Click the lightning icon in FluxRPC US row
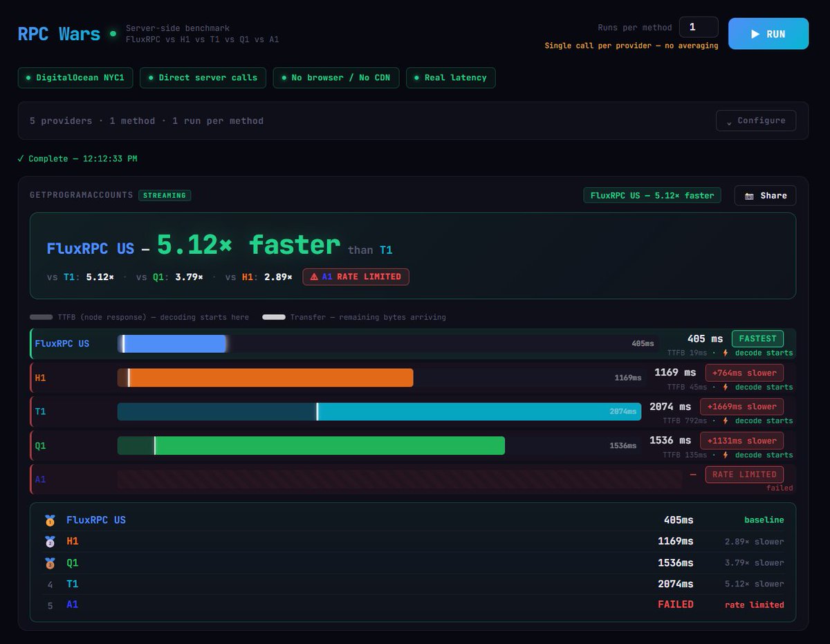Viewport: 830px width, 644px height. [725, 353]
